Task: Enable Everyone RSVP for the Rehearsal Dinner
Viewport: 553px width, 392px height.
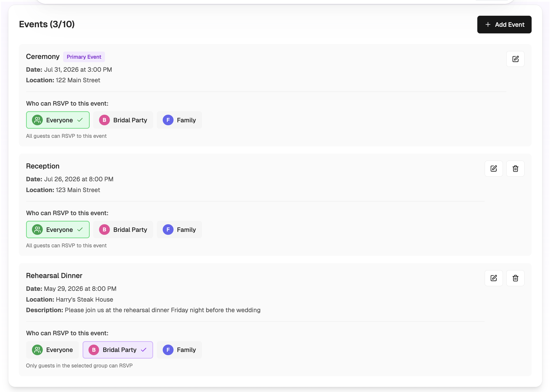Action: click(52, 350)
